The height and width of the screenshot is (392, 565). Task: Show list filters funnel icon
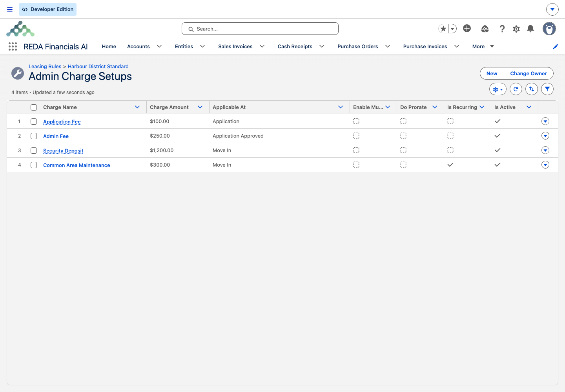pyautogui.click(x=547, y=89)
